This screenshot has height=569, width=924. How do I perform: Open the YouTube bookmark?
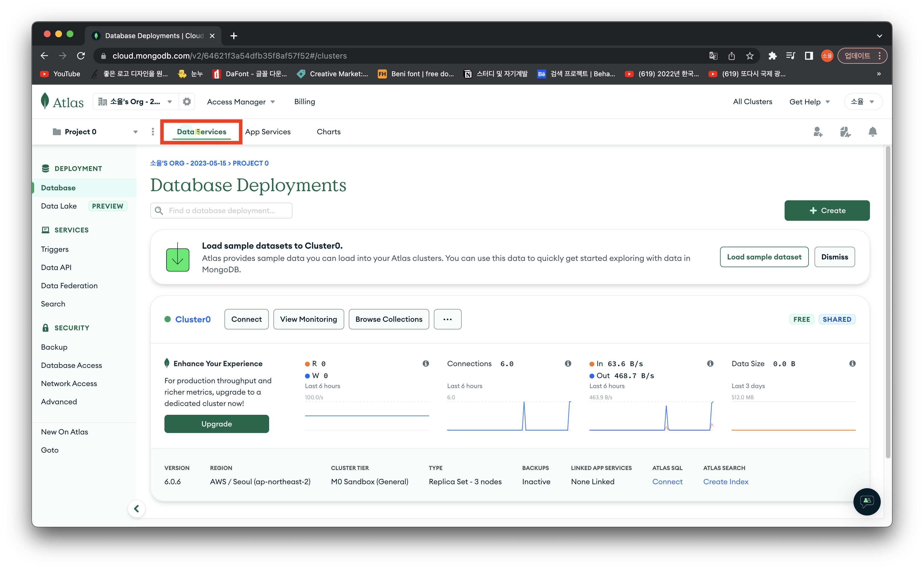pos(60,74)
